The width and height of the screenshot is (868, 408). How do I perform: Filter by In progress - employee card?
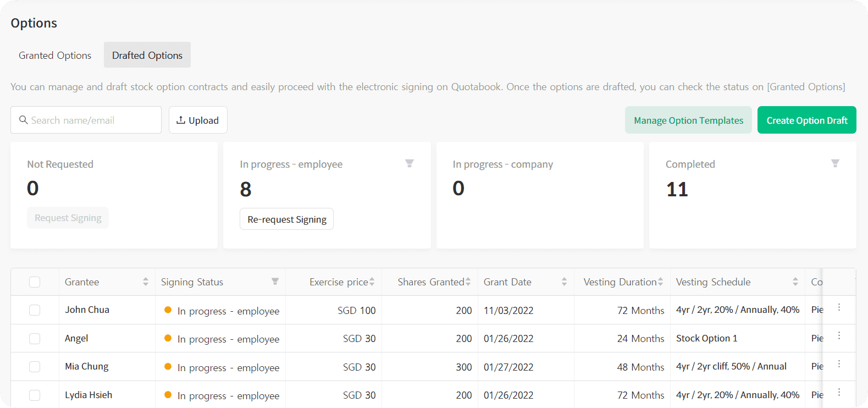pos(410,163)
